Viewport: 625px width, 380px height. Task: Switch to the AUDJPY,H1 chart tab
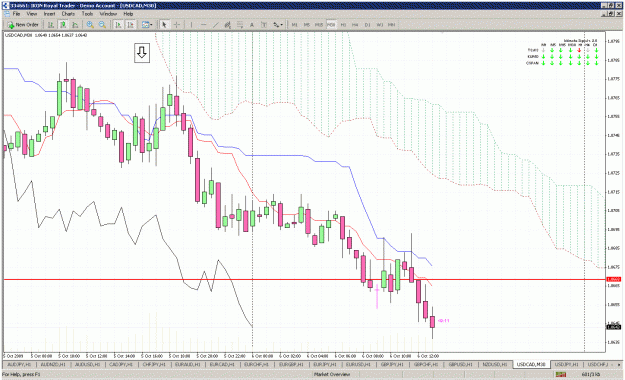pyautogui.click(x=20, y=364)
